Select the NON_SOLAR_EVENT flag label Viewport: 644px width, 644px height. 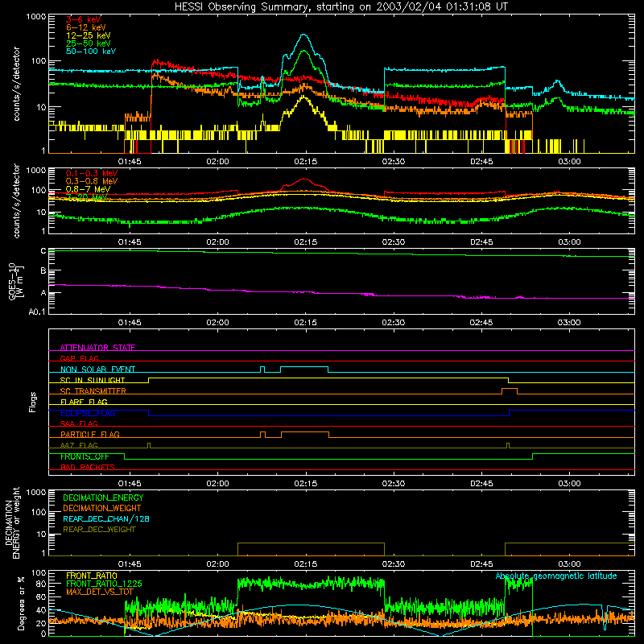pos(97,369)
